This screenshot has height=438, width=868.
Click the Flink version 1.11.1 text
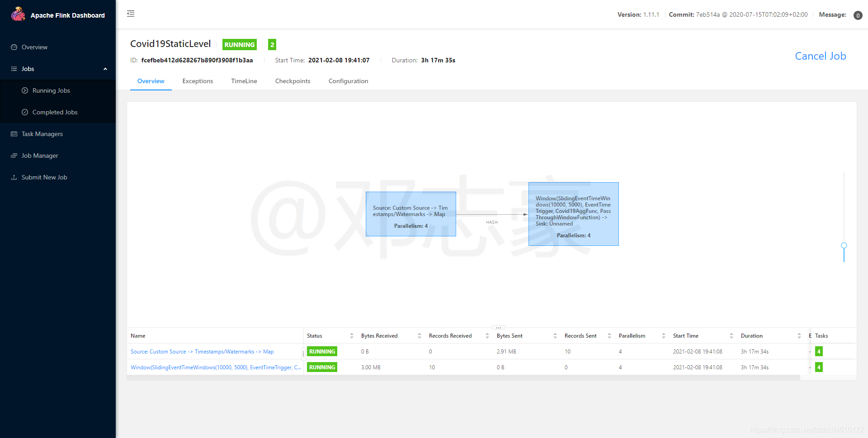(x=651, y=14)
